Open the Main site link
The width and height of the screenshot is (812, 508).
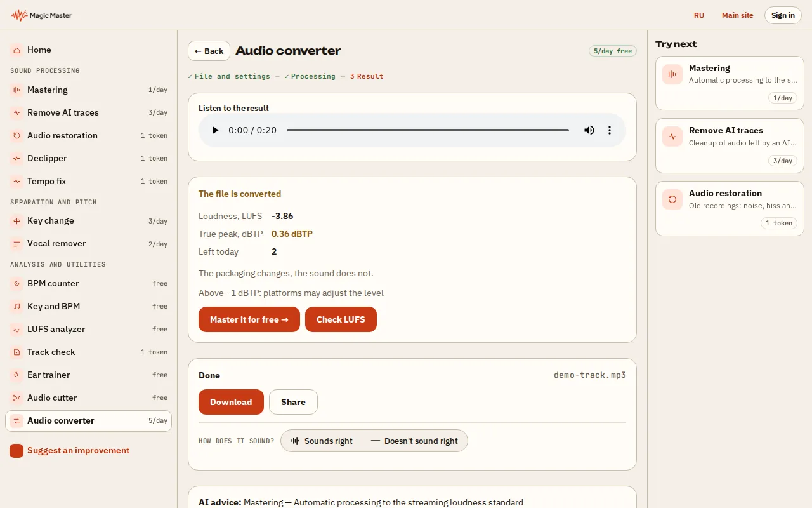(x=738, y=15)
